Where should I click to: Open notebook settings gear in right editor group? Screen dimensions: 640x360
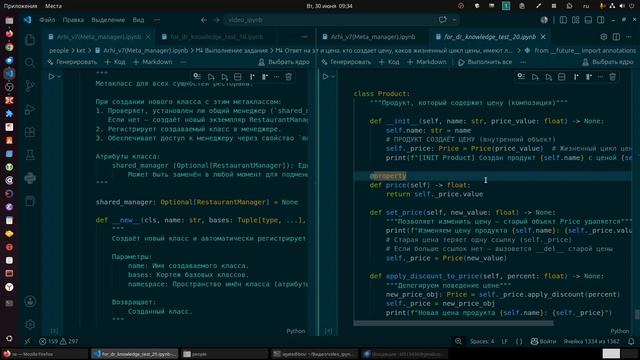pos(604,37)
